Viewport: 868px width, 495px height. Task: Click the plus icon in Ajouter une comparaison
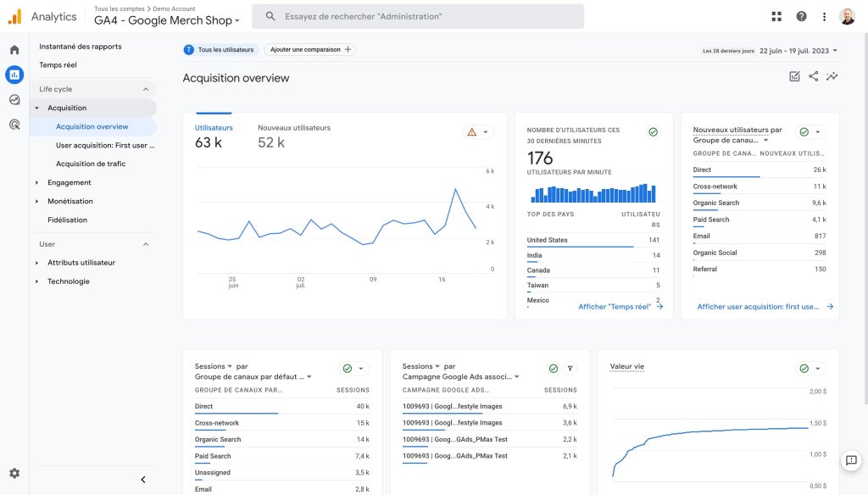click(x=348, y=49)
